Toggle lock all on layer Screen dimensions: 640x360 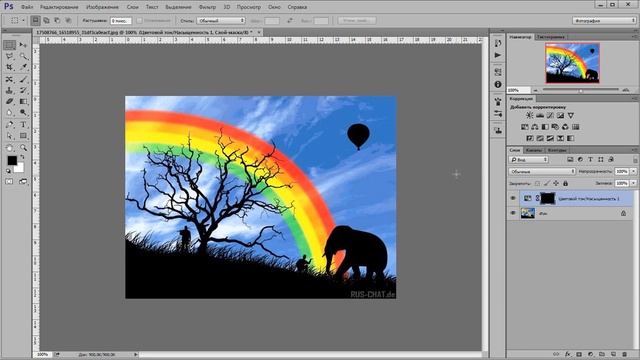[x=565, y=183]
